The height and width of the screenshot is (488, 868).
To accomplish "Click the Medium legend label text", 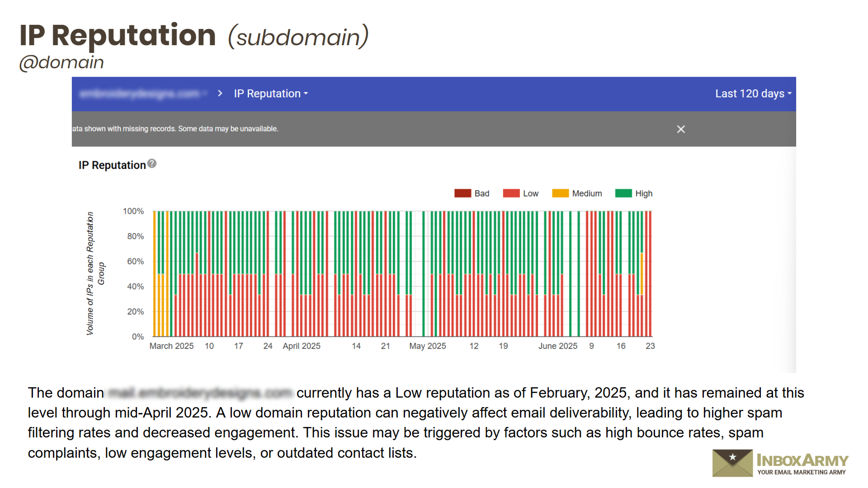I will [x=587, y=193].
